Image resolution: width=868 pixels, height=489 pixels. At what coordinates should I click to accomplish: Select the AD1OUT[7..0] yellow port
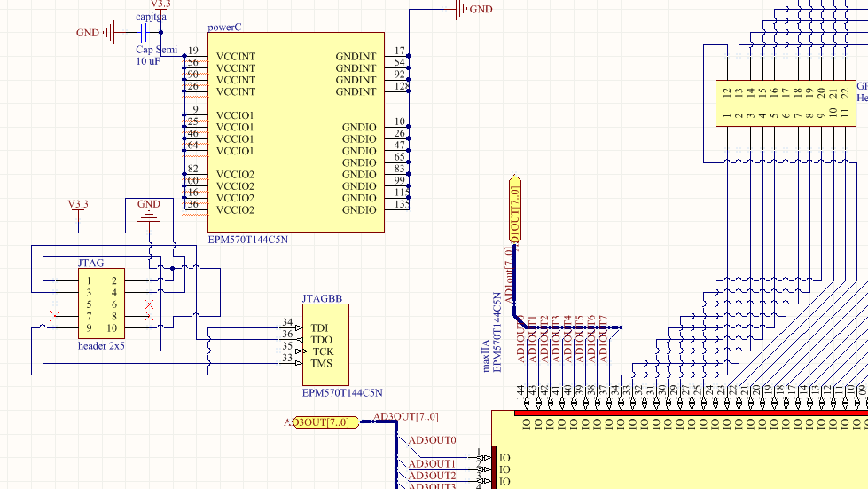pos(515,209)
